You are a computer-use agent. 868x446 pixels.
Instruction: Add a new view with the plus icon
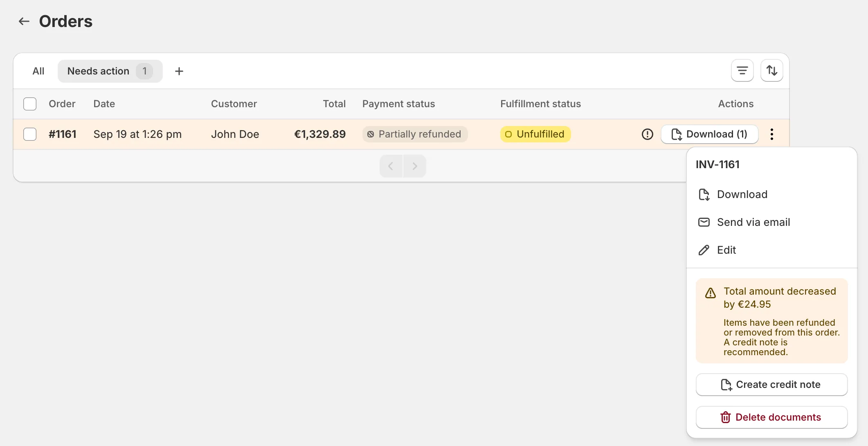tap(179, 71)
